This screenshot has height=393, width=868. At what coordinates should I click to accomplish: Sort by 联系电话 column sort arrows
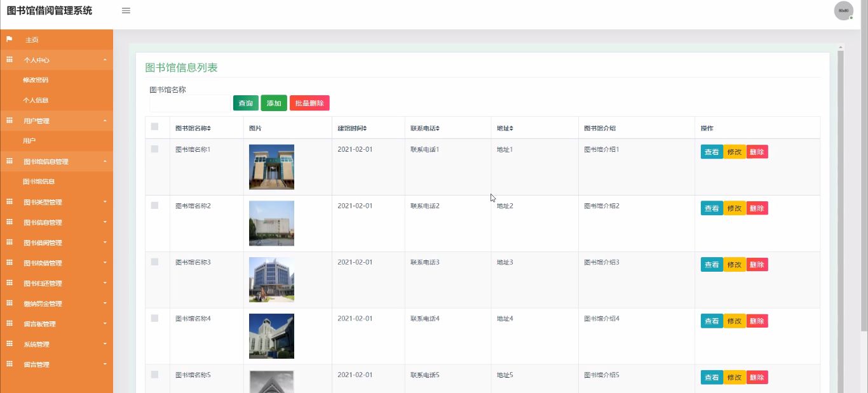[438, 128]
